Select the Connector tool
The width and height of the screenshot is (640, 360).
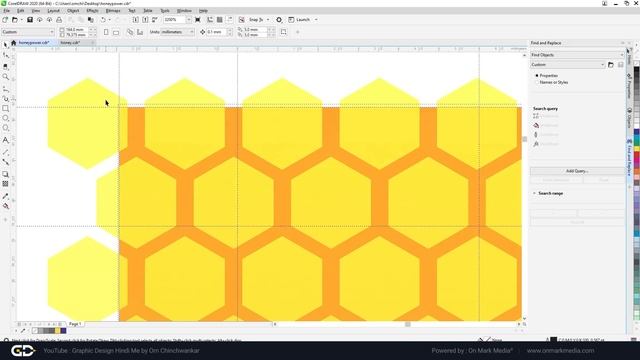tap(5, 162)
